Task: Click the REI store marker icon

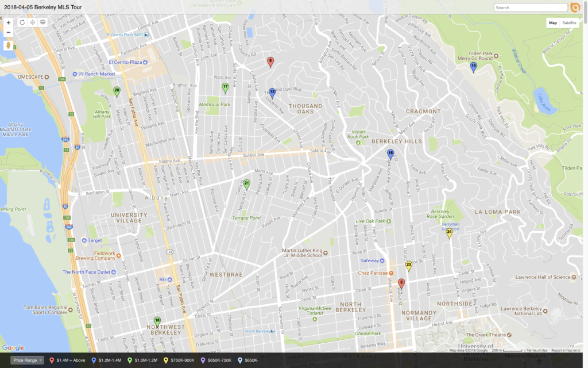Action: 169,279
